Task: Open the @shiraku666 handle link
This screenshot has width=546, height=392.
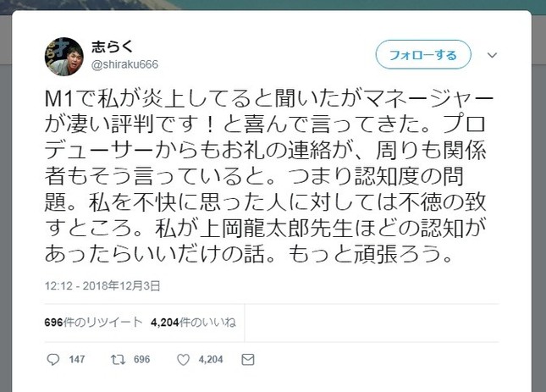Action: (x=124, y=64)
